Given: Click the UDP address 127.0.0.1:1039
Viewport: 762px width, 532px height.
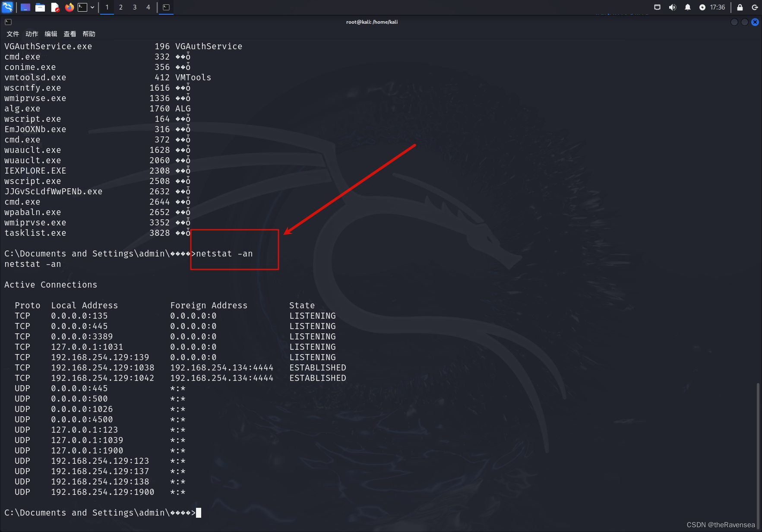Looking at the screenshot, I should (87, 440).
